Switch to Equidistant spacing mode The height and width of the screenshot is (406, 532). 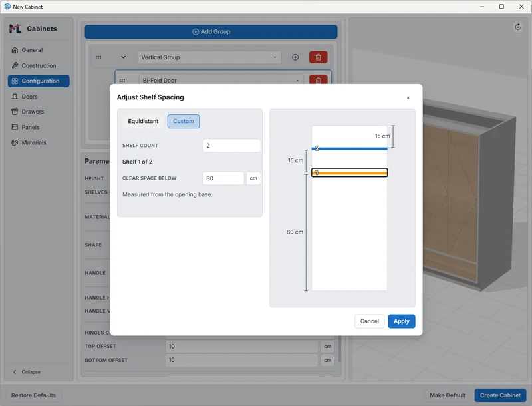pos(143,121)
